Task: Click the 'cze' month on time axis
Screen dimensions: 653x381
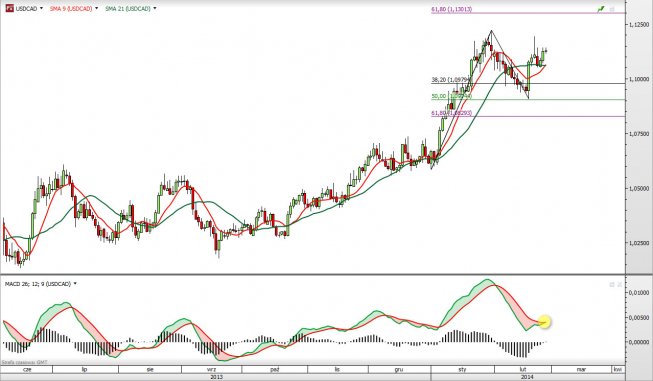Action: coord(27,369)
